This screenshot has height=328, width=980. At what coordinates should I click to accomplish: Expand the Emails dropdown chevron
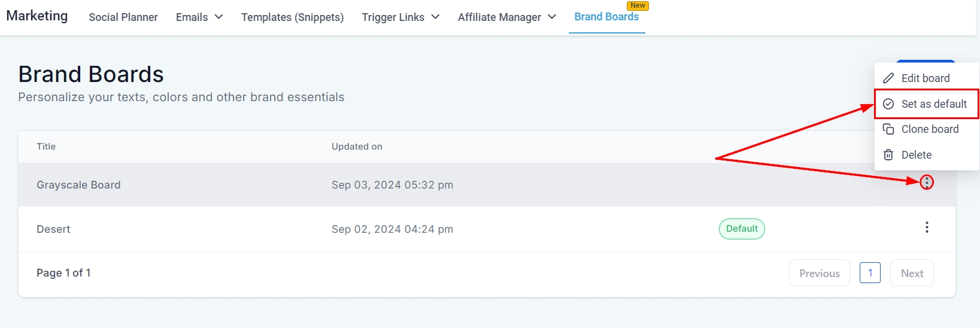pos(219,17)
